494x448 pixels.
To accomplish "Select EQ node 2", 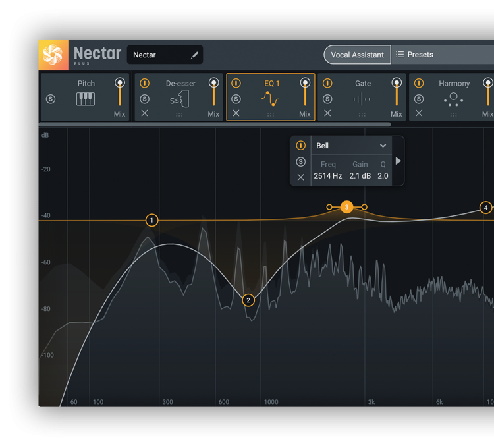I will tap(248, 300).
